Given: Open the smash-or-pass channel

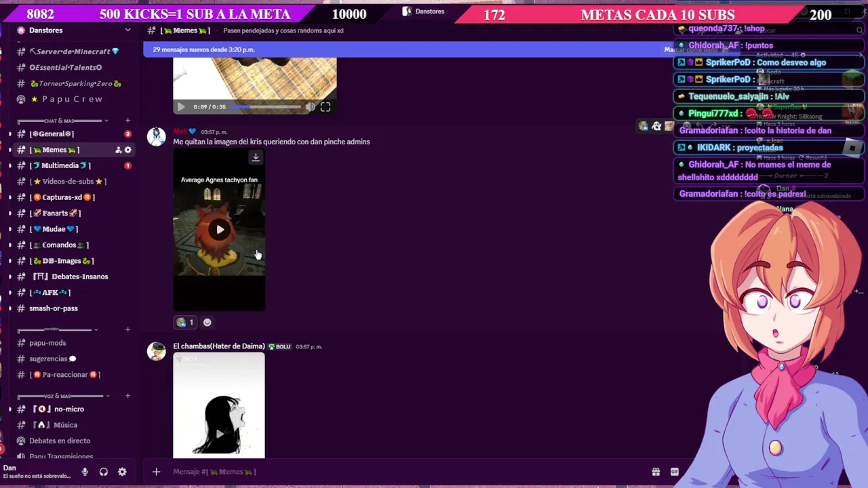Looking at the screenshot, I should (x=54, y=308).
